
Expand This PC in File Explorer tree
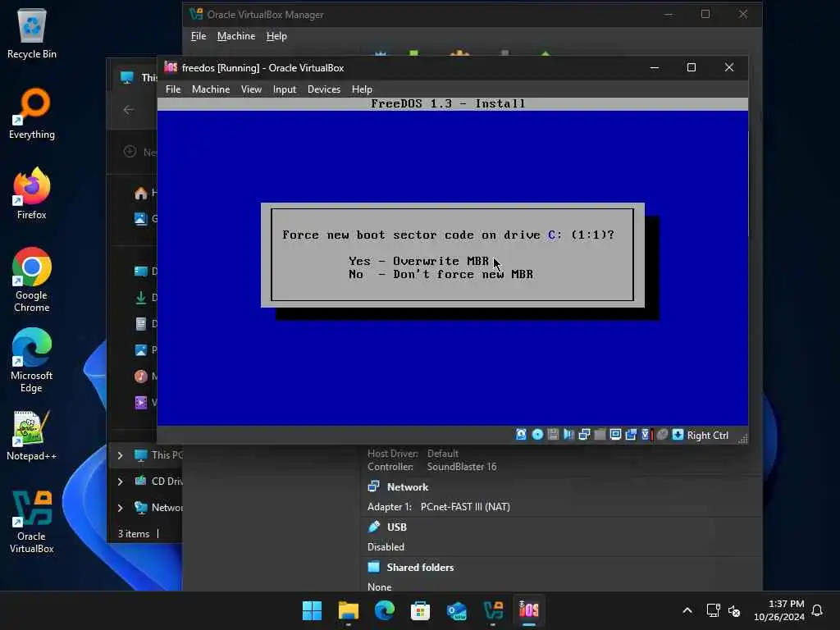[x=120, y=455]
